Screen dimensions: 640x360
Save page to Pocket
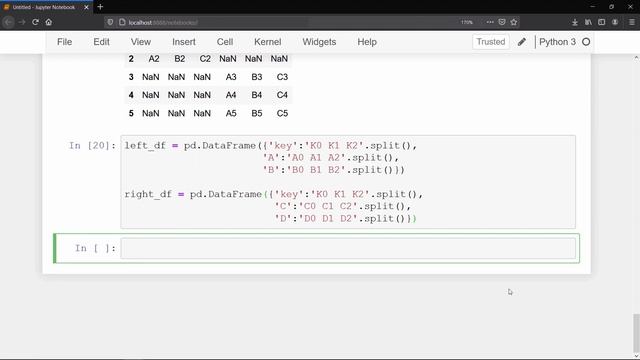pos(502,22)
